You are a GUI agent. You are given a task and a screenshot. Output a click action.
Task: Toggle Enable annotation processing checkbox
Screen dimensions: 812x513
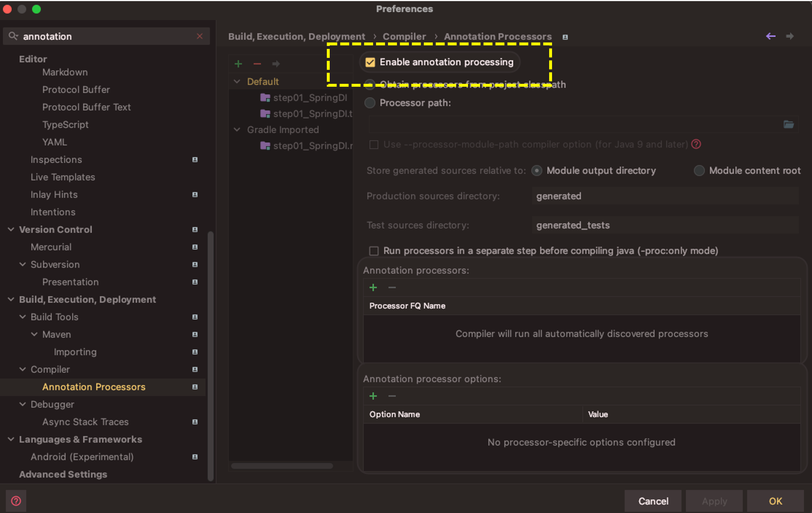tap(370, 62)
